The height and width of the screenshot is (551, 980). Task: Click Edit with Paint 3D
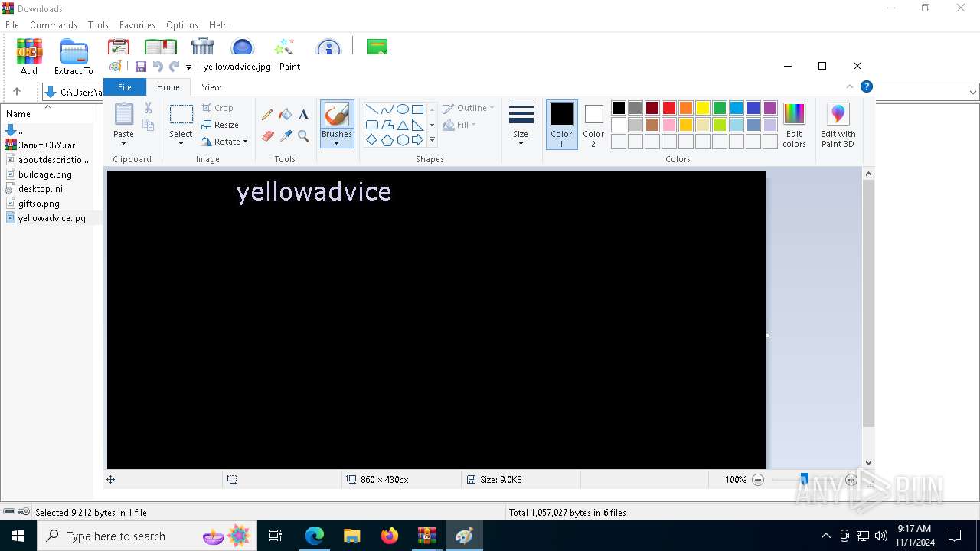(838, 126)
